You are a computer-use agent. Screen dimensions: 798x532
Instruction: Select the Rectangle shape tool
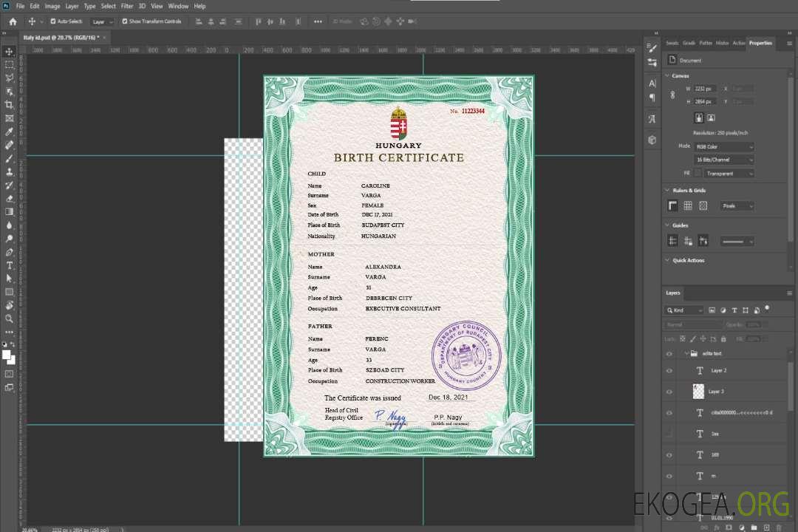pos(9,292)
